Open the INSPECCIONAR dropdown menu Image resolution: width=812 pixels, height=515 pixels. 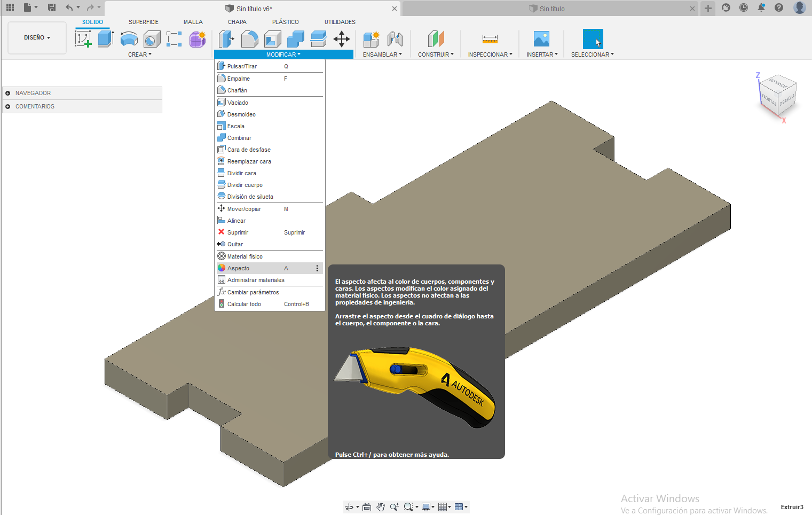(490, 54)
